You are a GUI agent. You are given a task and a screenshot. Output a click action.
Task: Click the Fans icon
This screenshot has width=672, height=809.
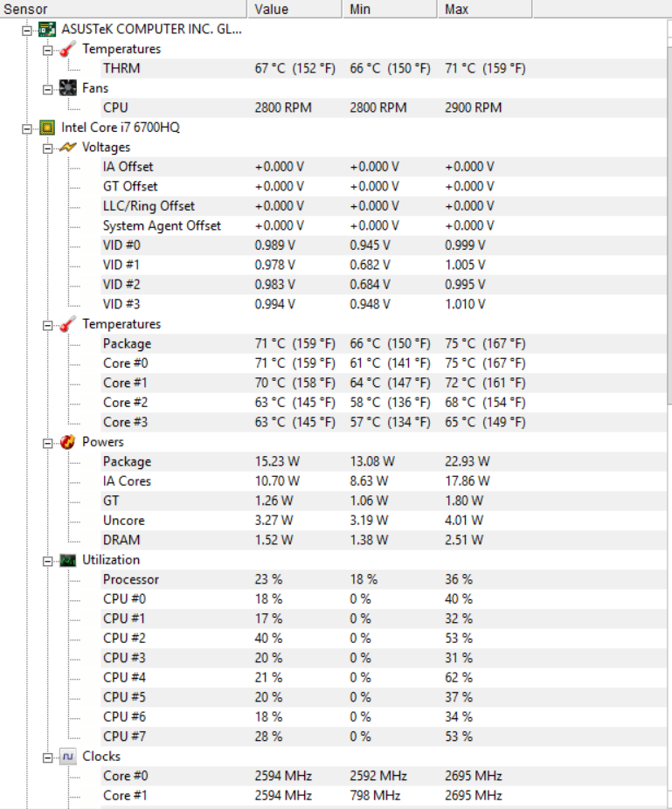(68, 88)
